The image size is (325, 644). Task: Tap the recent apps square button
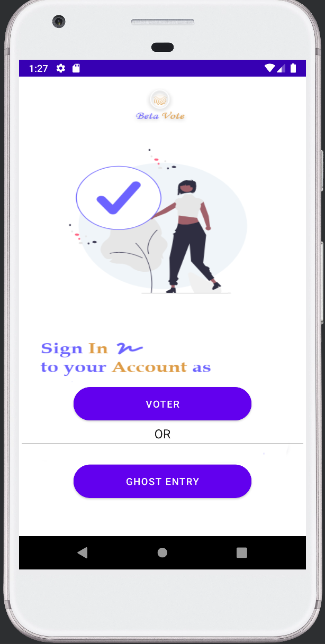pyautogui.click(x=242, y=553)
